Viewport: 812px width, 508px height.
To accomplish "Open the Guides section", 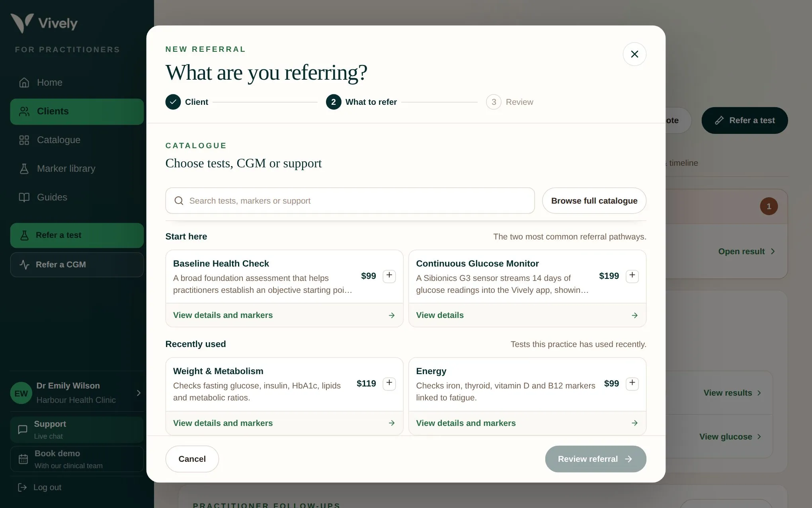I will 77,197.
